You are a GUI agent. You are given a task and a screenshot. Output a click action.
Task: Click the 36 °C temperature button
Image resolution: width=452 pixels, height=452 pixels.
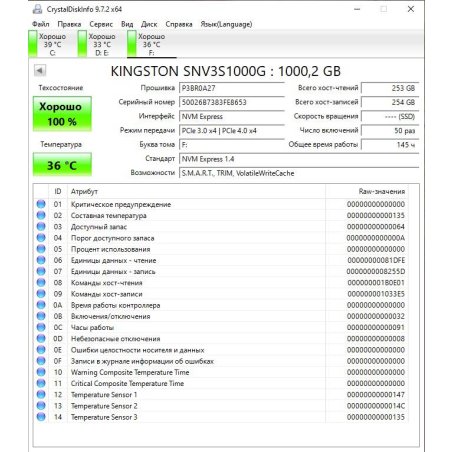pos(62,165)
